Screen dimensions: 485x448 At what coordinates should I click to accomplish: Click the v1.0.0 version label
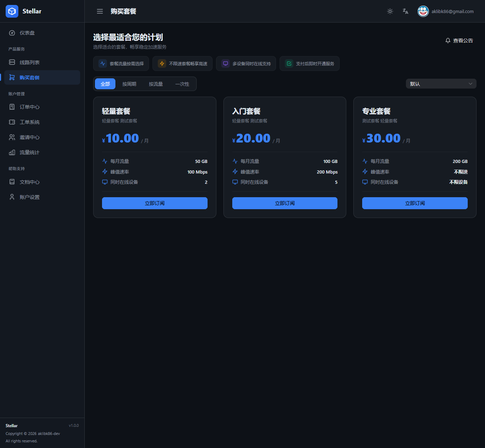[74, 425]
